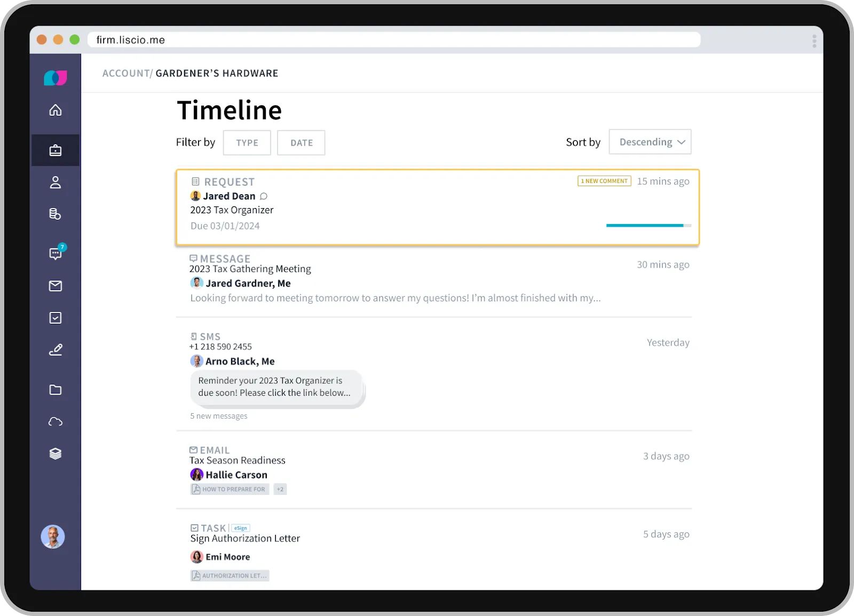
Task: Click the tax organizer progress bar
Action: pyautogui.click(x=649, y=226)
